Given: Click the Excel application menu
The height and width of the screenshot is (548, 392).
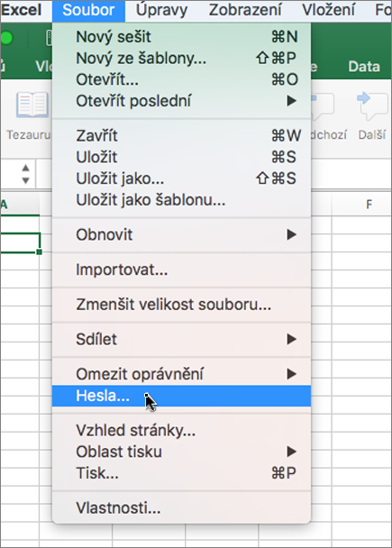Looking at the screenshot, I should click(21, 10).
